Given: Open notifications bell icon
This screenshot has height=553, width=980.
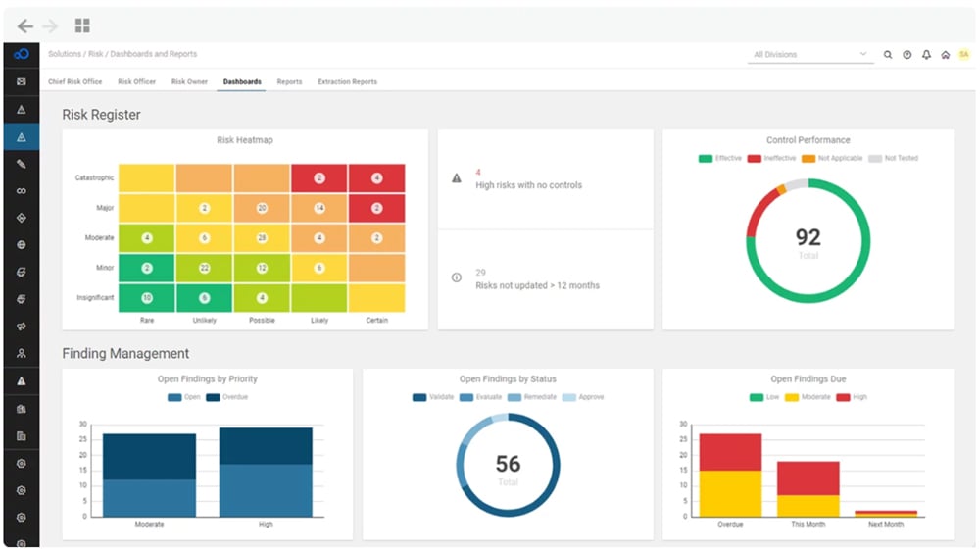Looking at the screenshot, I should tap(926, 55).
